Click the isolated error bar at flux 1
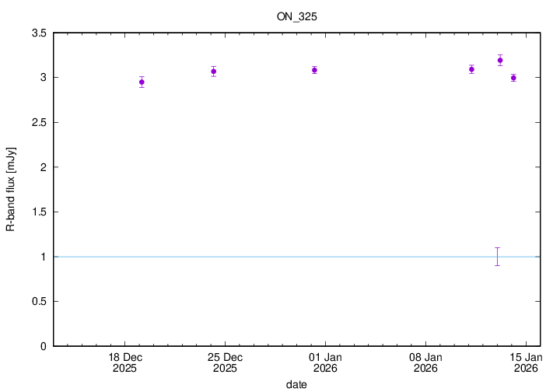The width and height of the screenshot is (560, 392). tap(497, 257)
